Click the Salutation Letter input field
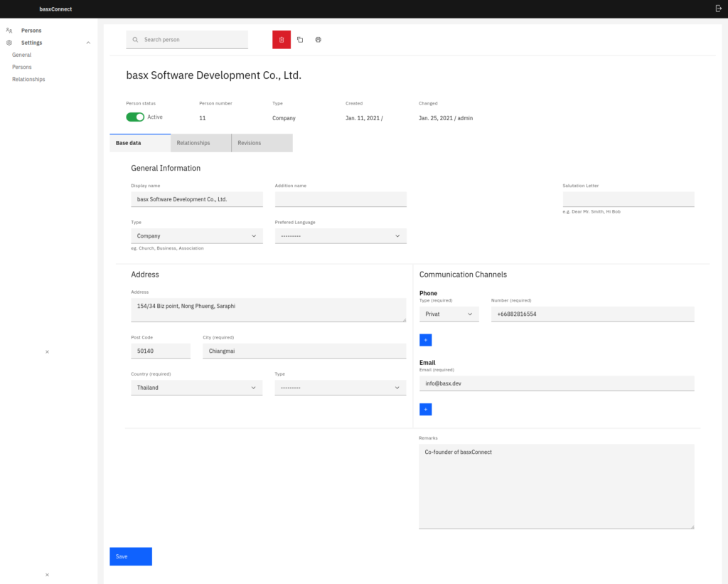This screenshot has height=584, width=728. (x=628, y=199)
